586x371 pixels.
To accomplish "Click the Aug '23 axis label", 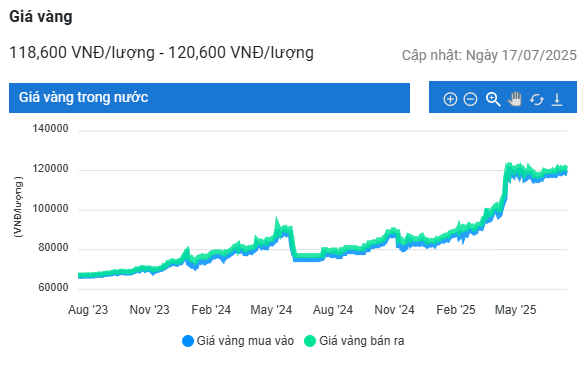I will tap(88, 310).
